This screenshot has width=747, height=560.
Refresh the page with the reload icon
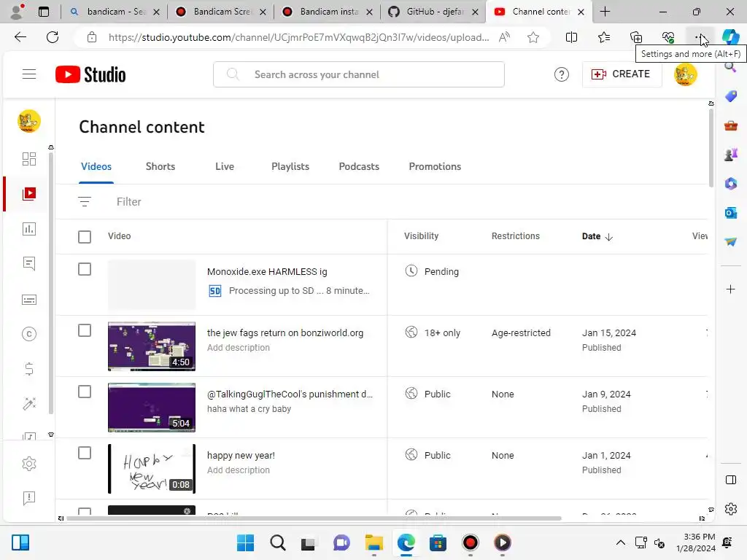click(53, 37)
